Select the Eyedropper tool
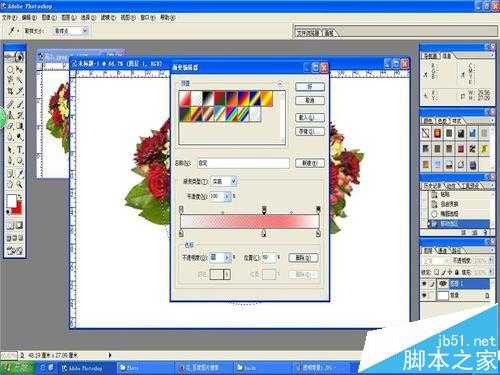Screen dimensions: 500x375 click(x=20, y=173)
